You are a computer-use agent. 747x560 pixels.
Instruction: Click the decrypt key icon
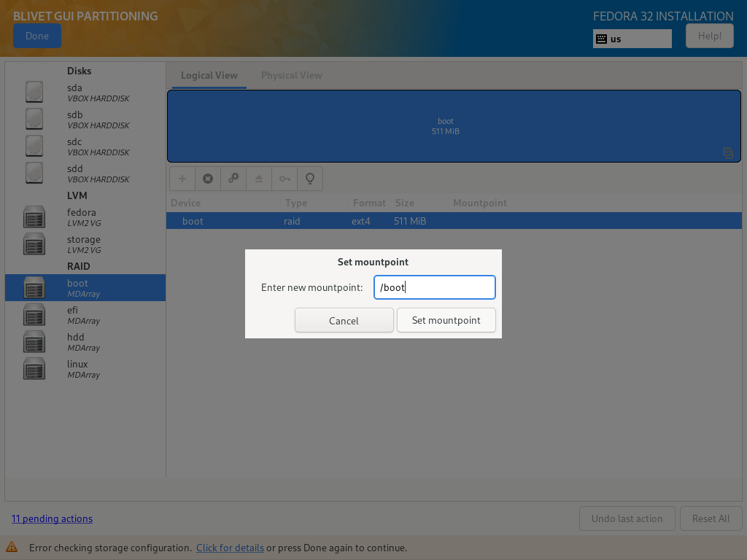285,179
